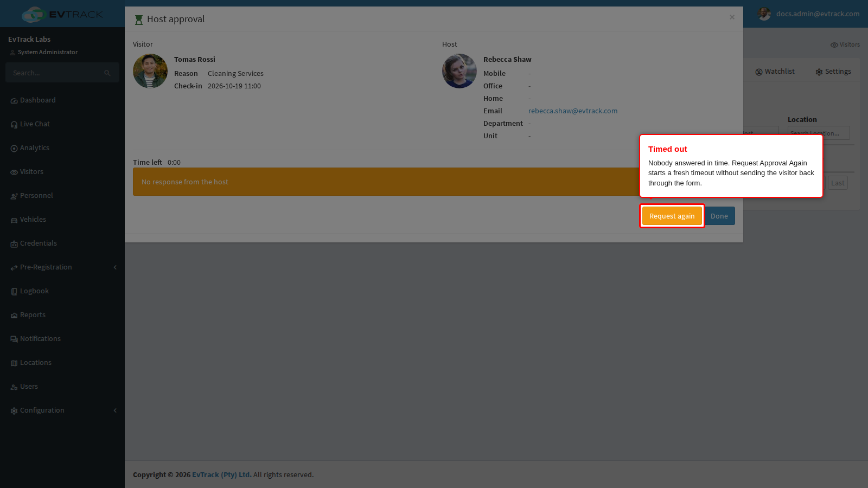Screen dimensions: 868x488
Task: Click the Locations map icon
Action: pos(14,363)
